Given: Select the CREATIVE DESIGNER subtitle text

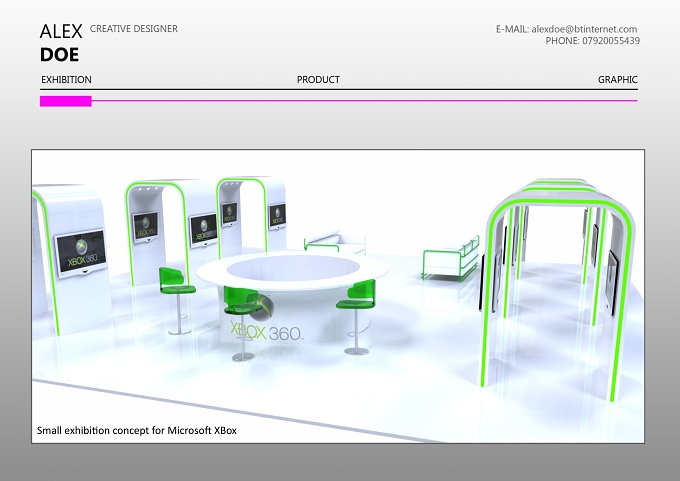Looking at the screenshot, I should (134, 29).
